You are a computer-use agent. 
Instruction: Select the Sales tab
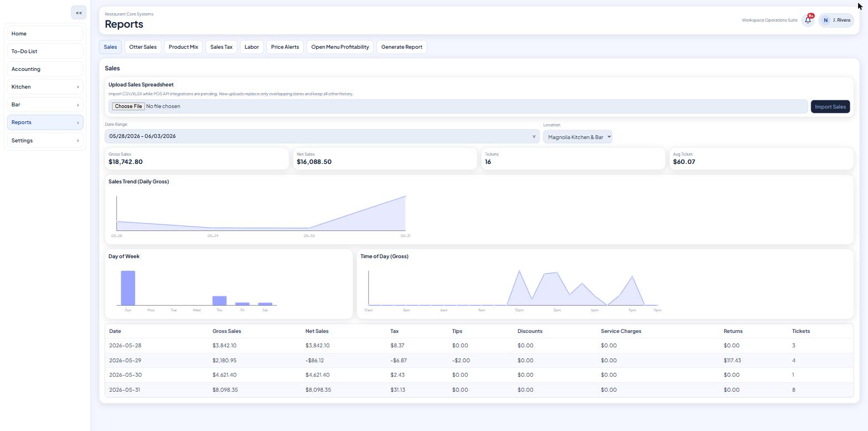pos(110,47)
